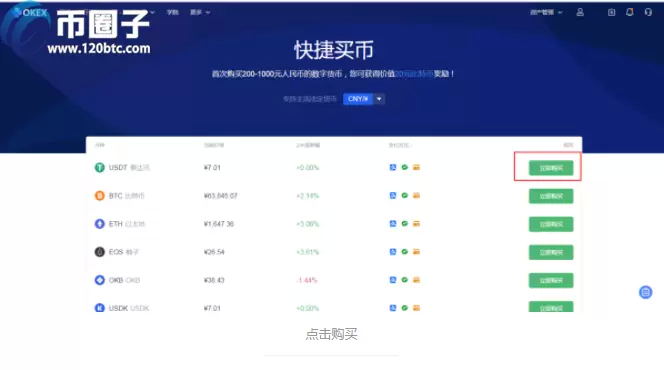Click the ETH coin icon
Image resolution: width=664 pixels, height=370 pixels.
tap(100, 224)
